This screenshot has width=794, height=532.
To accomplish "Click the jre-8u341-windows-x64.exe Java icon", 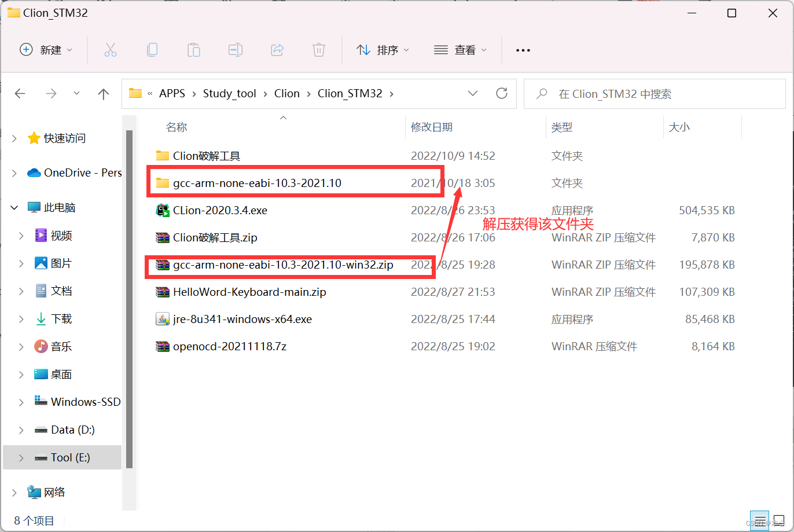I will (x=163, y=319).
